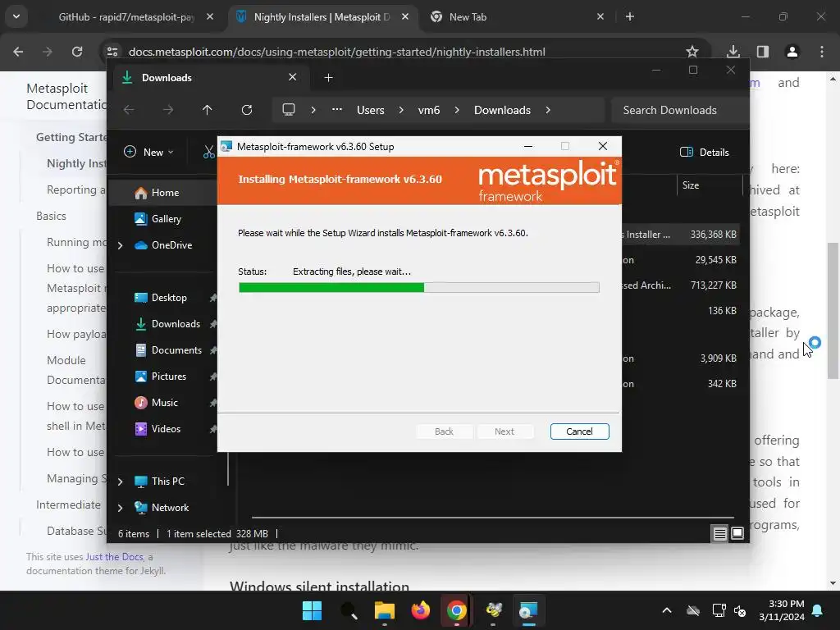Image resolution: width=840 pixels, height=630 pixels.
Task: Open Pictures pinned folder
Action: pyautogui.click(x=169, y=376)
